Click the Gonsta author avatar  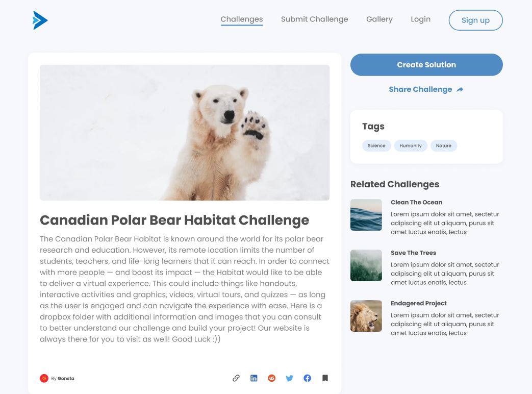tap(44, 378)
